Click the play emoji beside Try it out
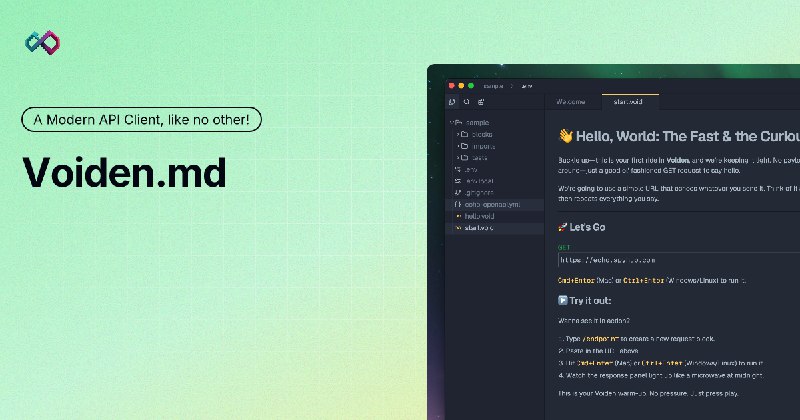 coord(562,301)
